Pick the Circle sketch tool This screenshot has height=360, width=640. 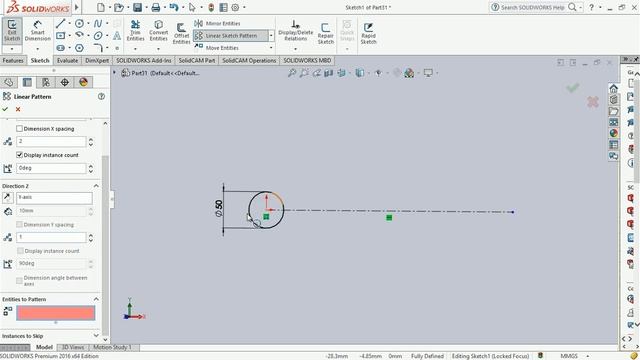(79, 23)
